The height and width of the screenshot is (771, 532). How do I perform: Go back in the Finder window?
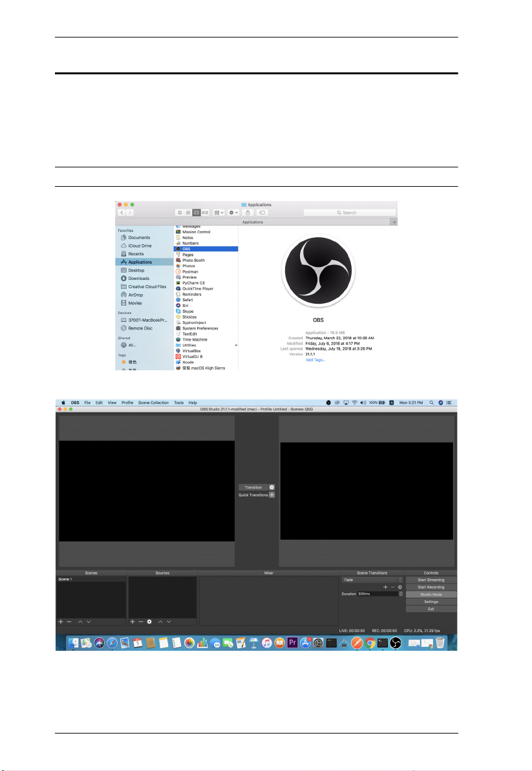(x=122, y=213)
